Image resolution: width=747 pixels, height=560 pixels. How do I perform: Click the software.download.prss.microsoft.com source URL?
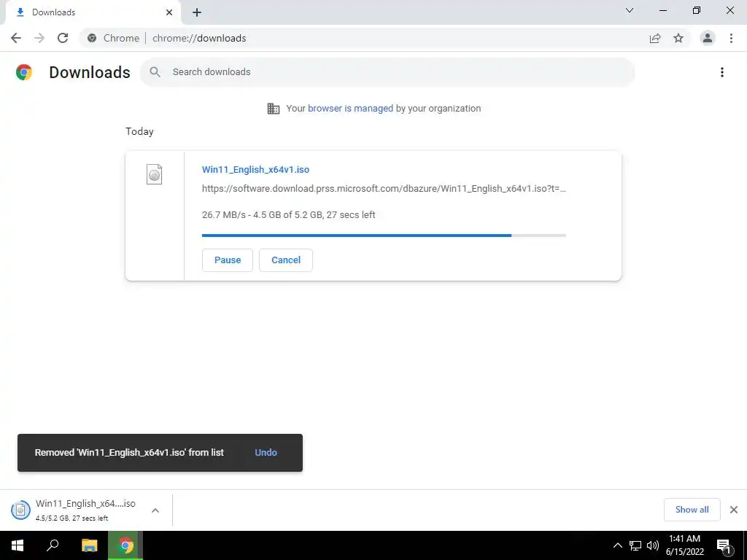coord(384,189)
